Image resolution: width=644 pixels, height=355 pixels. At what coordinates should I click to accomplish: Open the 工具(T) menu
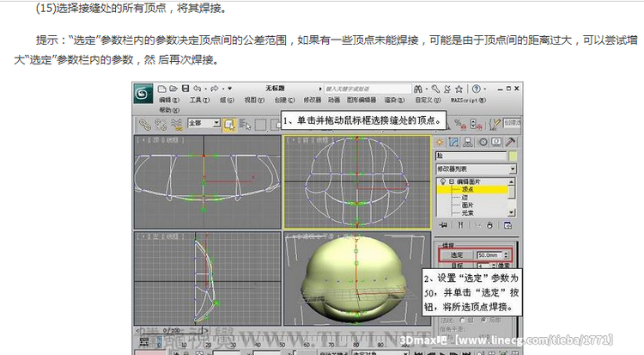click(199, 100)
